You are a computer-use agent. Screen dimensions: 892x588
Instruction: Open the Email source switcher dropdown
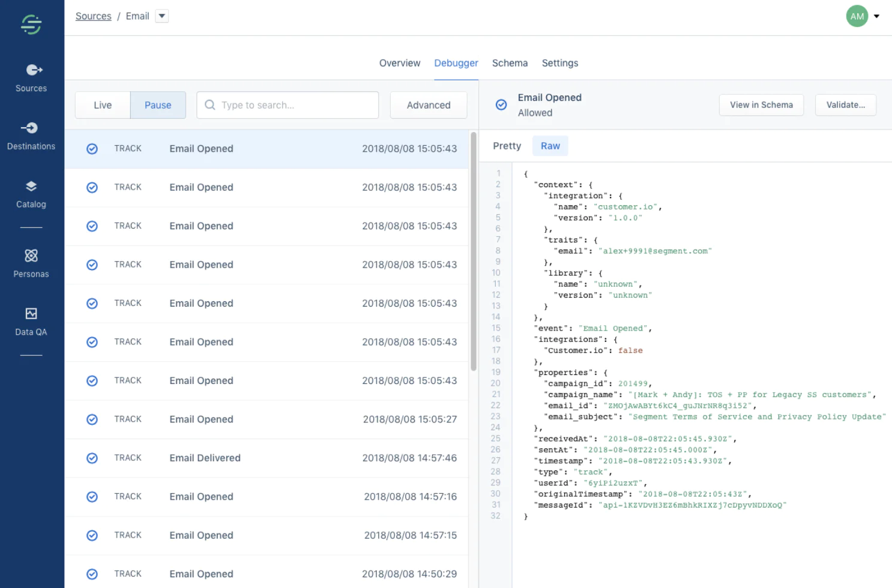pyautogui.click(x=161, y=16)
